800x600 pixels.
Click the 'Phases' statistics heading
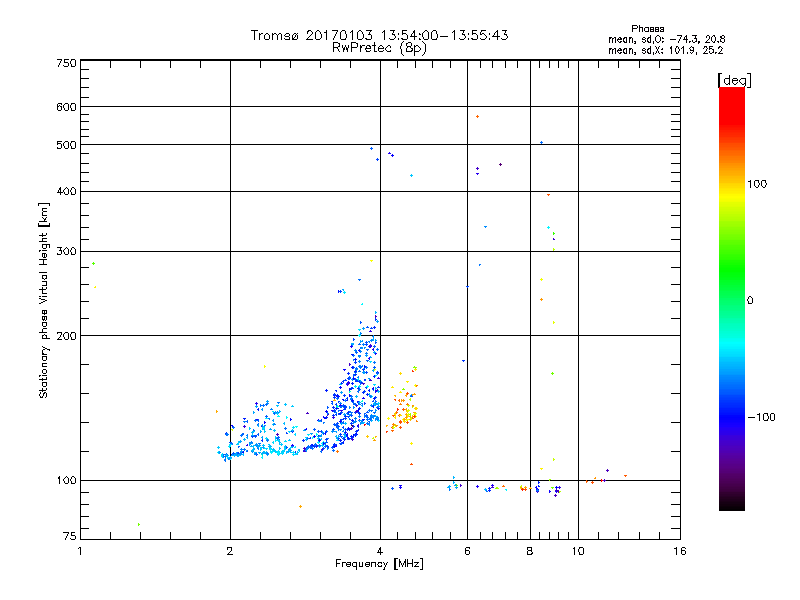coord(647,29)
